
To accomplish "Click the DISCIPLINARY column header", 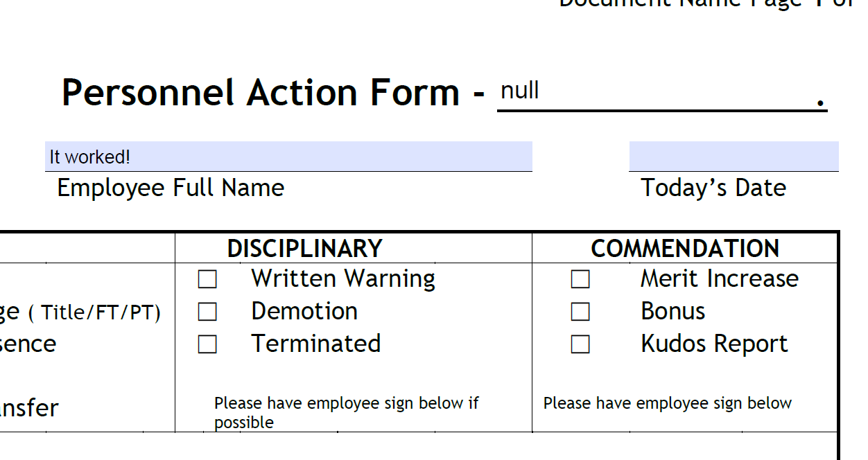I will (x=304, y=249).
